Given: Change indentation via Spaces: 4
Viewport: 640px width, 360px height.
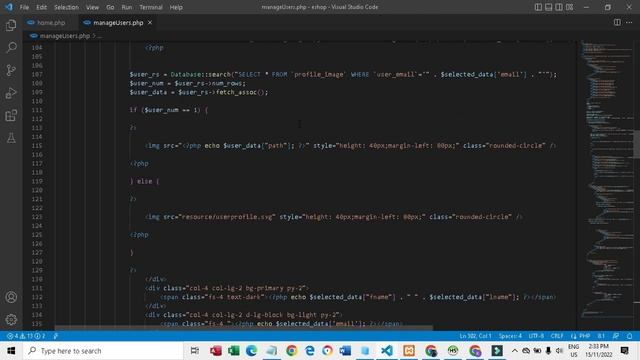Looking at the screenshot, I should [x=510, y=336].
